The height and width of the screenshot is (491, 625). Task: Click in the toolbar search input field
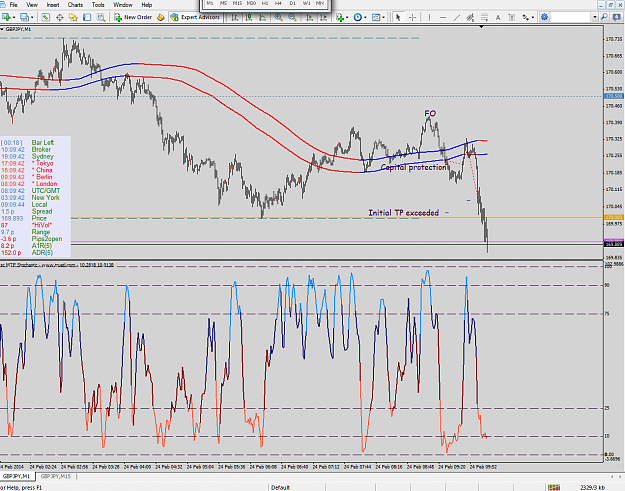571,17
